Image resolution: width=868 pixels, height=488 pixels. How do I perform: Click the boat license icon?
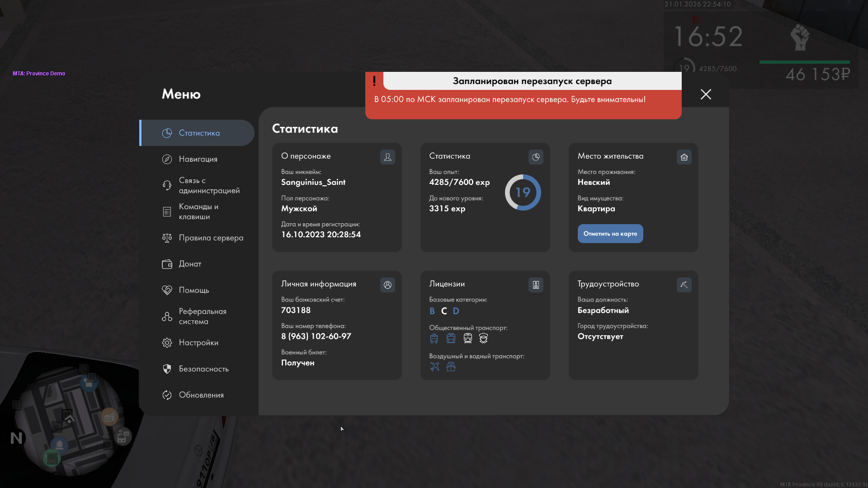click(451, 366)
